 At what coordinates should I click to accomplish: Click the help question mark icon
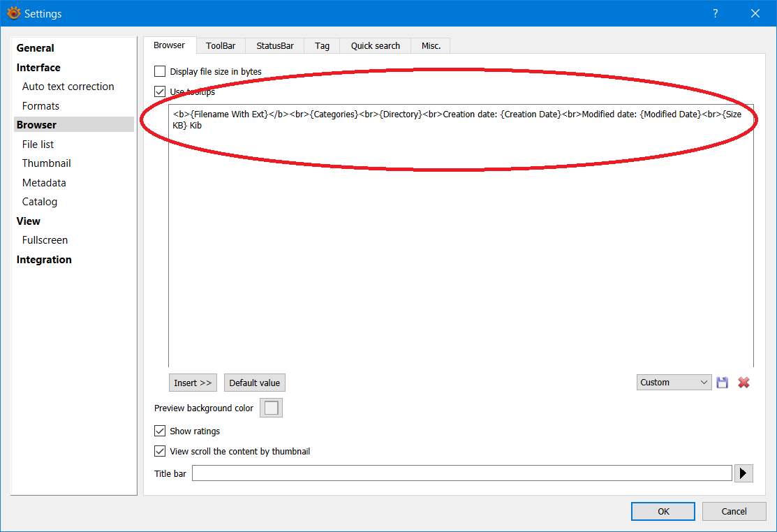pos(716,13)
